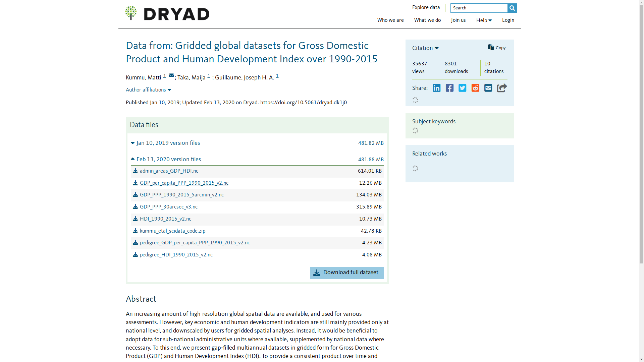Share dataset on Facebook
Viewport: 644px width, 362px height.
coord(449,88)
